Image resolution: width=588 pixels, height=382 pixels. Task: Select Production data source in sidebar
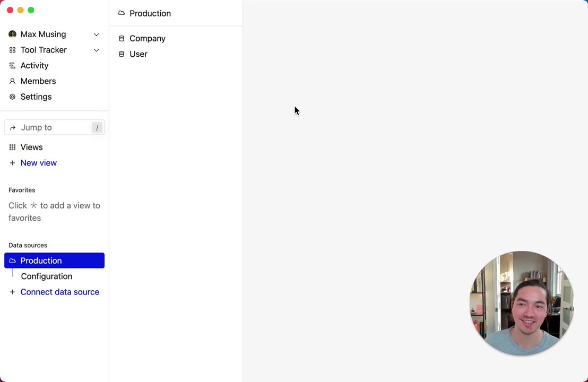54,261
